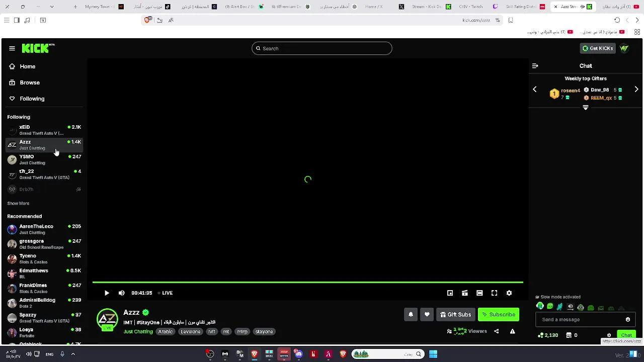Screen dimensions: 644x362
Task: Select the Arabic tag
Action: 166,332
